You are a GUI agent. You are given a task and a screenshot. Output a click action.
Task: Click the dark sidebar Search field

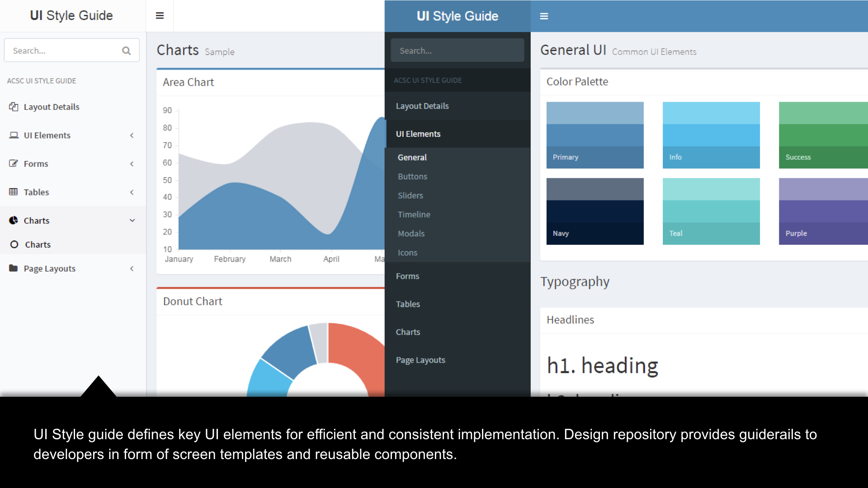(457, 51)
